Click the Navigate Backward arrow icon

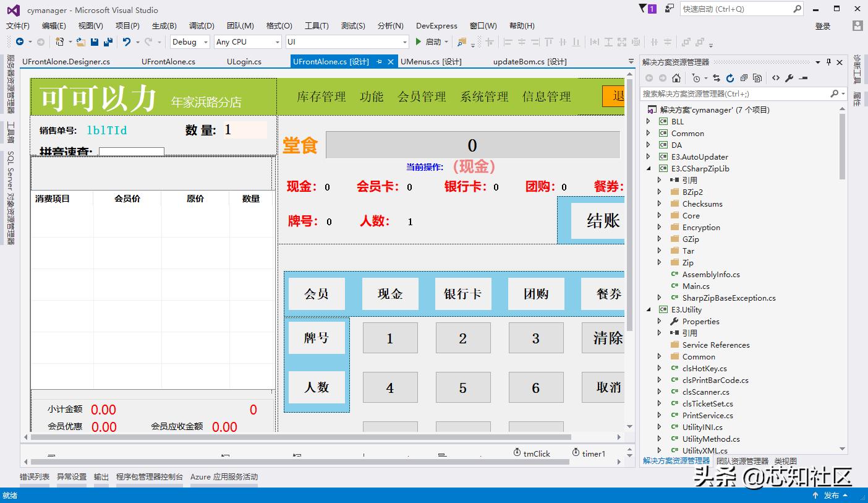point(20,41)
